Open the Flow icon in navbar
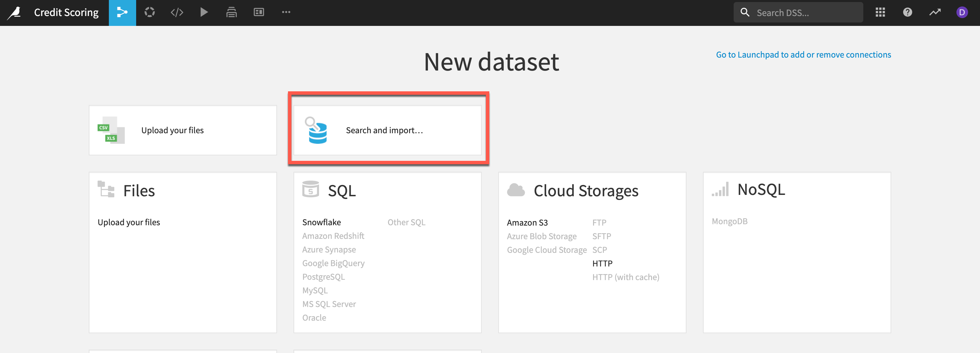980x353 pixels. (x=122, y=13)
